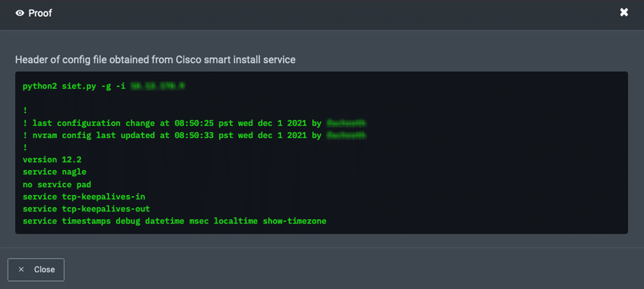Click the 'Header of config file obtained' description
This screenshot has height=289, width=644.
pos(155,60)
